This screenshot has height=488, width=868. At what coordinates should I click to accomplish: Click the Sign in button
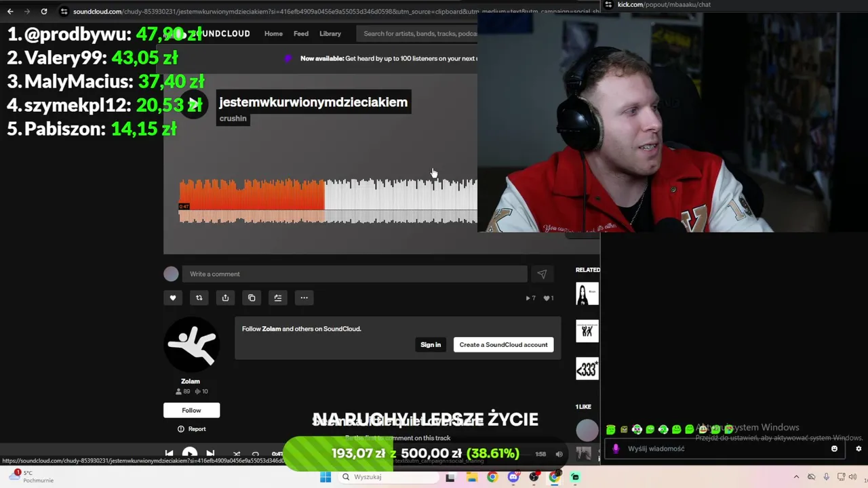[431, 344]
